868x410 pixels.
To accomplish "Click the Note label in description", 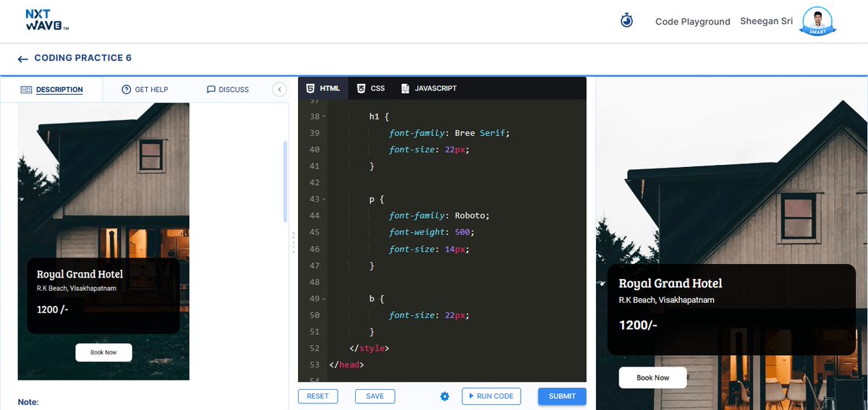I will pos(28,402).
